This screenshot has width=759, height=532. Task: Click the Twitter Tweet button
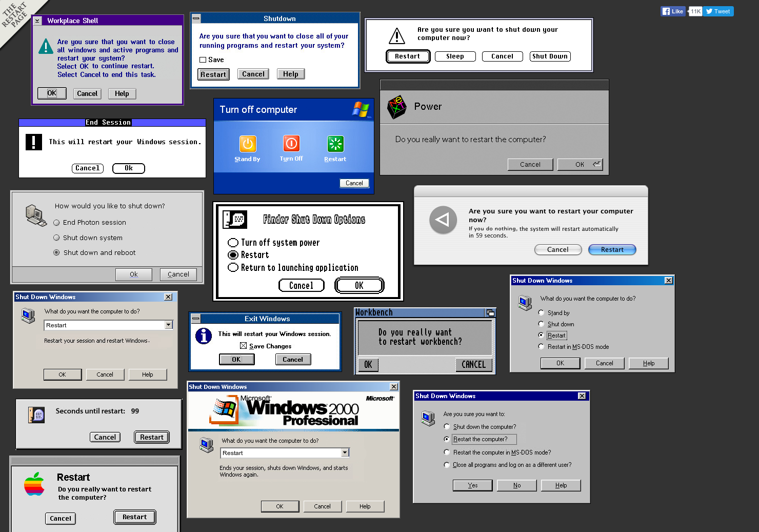[x=718, y=11]
